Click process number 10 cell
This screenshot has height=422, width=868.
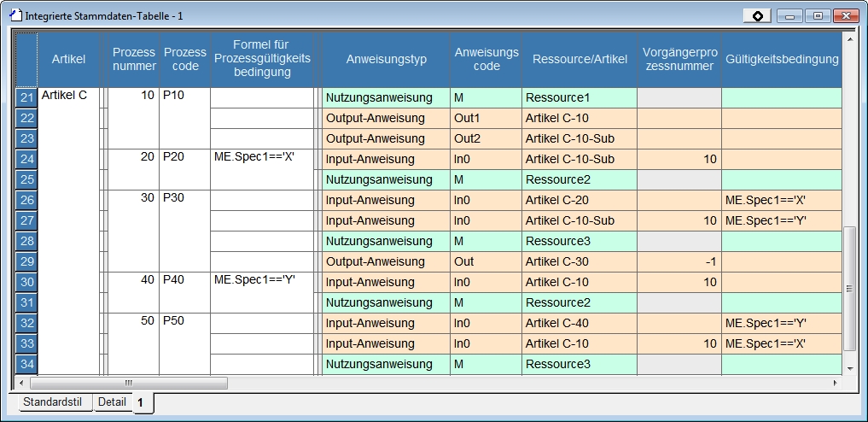134,118
